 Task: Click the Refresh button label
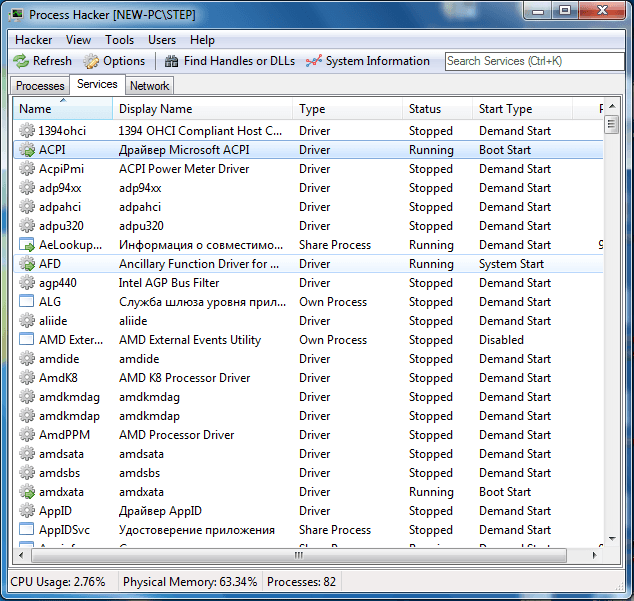52,61
